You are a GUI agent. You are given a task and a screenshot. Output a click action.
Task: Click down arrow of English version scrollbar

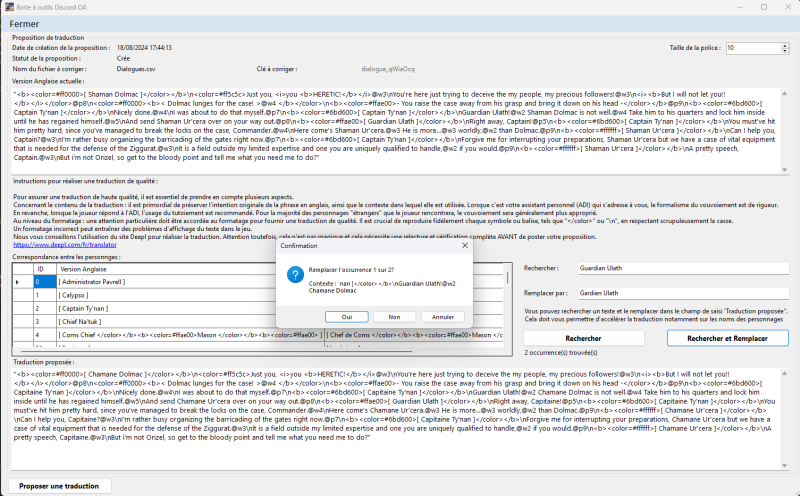(x=785, y=169)
